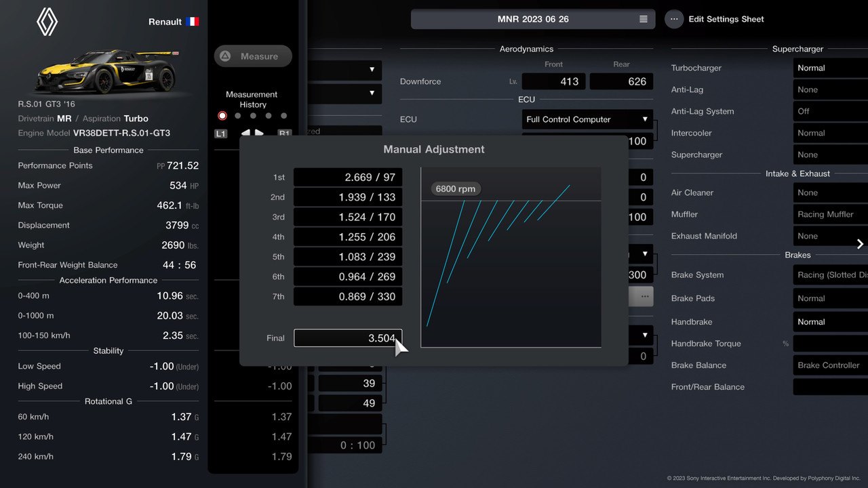The height and width of the screenshot is (488, 868).
Task: Select the third measurement history dot
Action: point(253,116)
